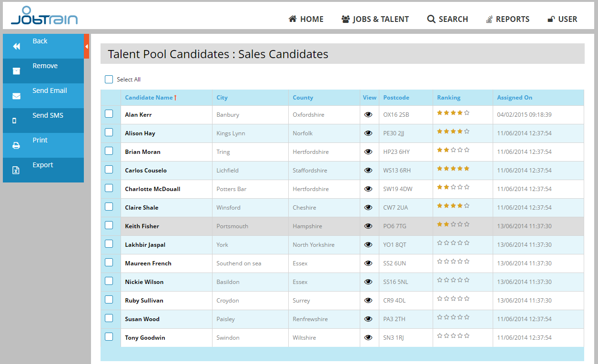Screen dimensions: 598x364
Task: View Claire Shale's profile via the eye icon
Action: click(x=368, y=207)
